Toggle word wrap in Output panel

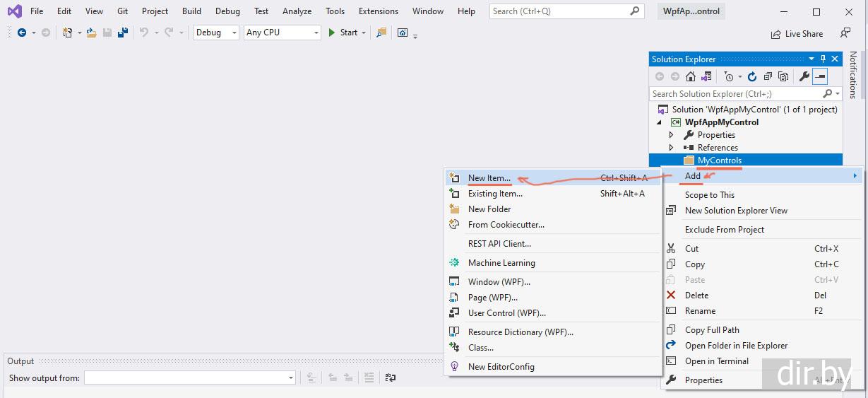pyautogui.click(x=390, y=378)
